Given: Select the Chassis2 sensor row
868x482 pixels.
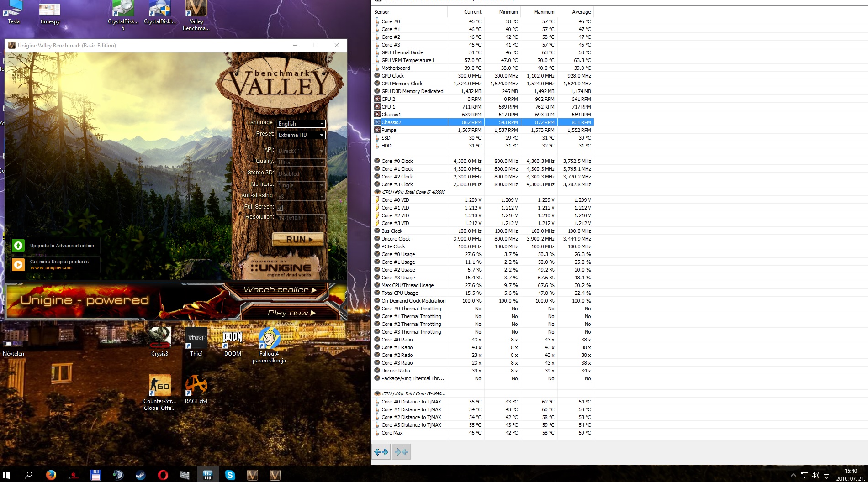Looking at the screenshot, I should (x=483, y=122).
